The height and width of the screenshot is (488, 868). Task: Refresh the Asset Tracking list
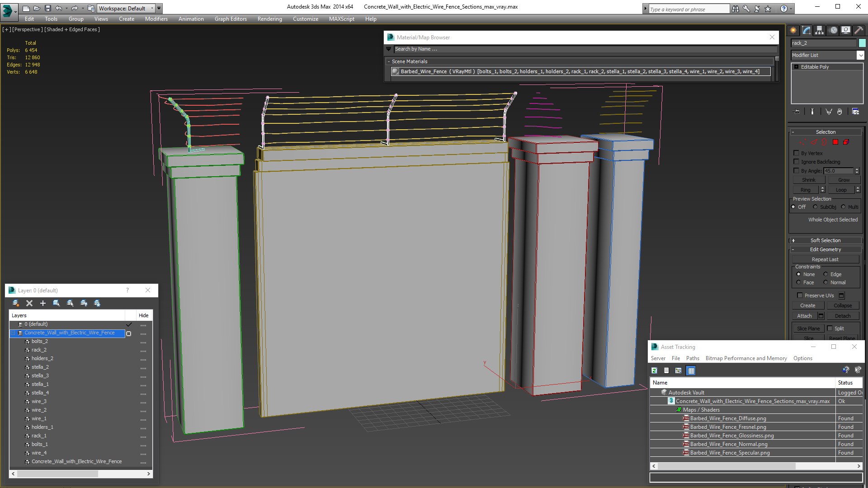[x=654, y=371]
